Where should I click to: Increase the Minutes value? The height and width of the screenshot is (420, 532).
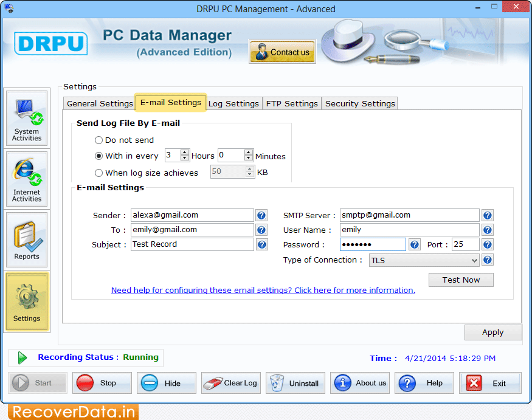coord(249,153)
